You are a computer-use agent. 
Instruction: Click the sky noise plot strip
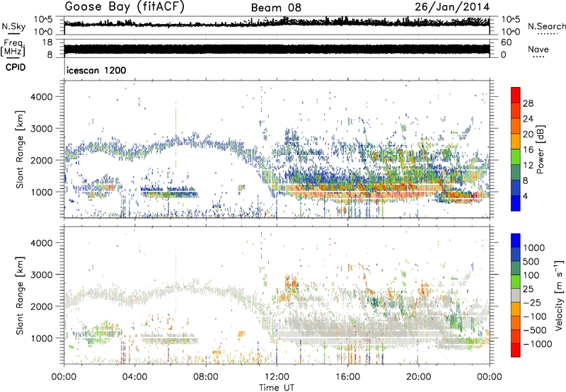pyautogui.click(x=277, y=25)
